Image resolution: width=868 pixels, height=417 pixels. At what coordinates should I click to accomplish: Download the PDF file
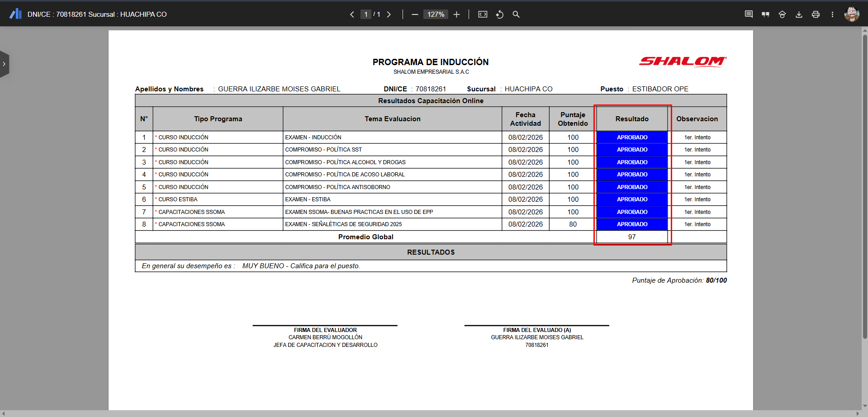(799, 14)
